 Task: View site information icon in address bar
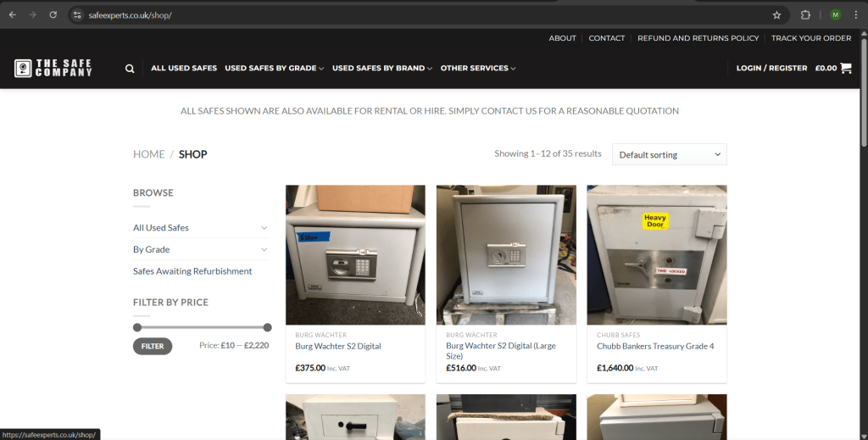tap(77, 15)
